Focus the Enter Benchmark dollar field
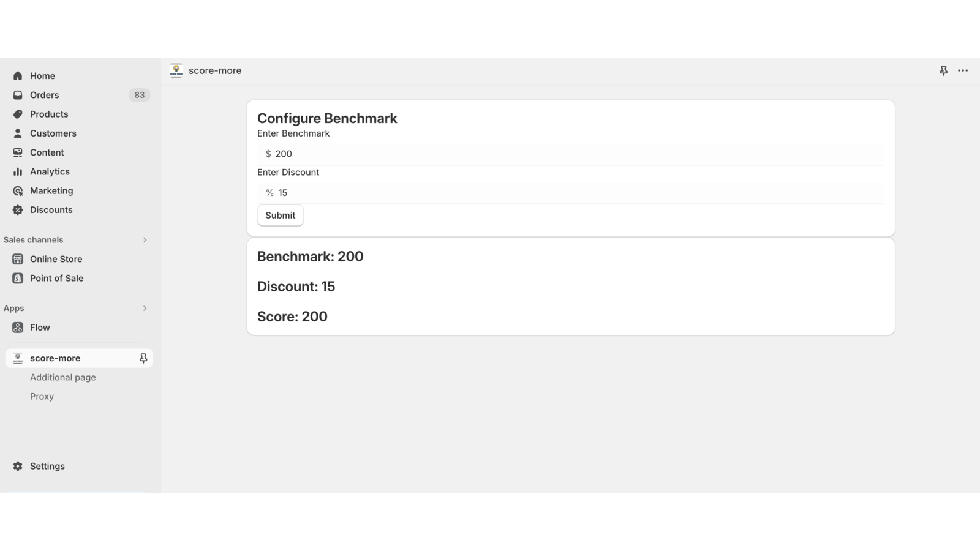This screenshot has height=551, width=980. 576,154
